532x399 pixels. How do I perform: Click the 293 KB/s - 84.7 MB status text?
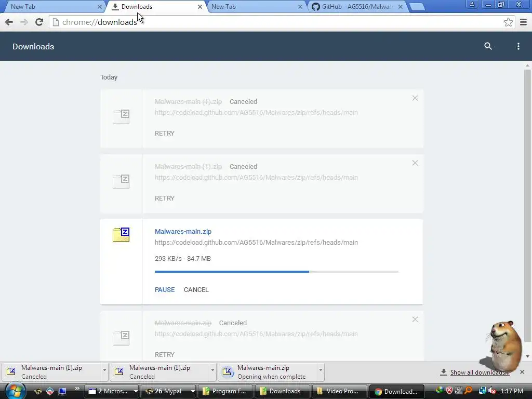182,259
